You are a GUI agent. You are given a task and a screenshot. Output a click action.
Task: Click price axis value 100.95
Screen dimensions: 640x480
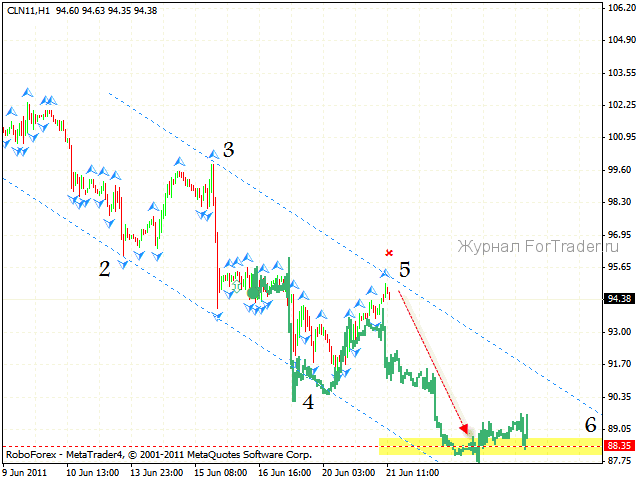click(x=622, y=137)
